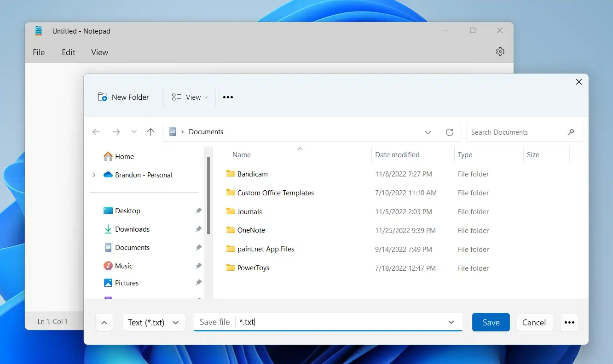Click the search magnifier in Search Documents
The width and height of the screenshot is (613, 364).
(x=571, y=132)
